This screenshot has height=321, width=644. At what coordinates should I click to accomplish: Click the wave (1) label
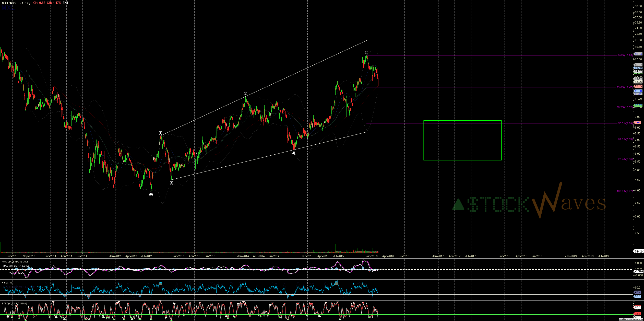point(160,133)
